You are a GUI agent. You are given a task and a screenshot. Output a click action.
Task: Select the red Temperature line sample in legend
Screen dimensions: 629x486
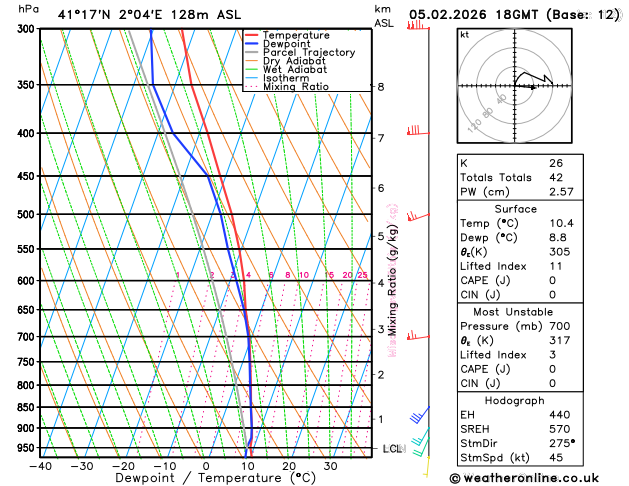[x=252, y=35]
